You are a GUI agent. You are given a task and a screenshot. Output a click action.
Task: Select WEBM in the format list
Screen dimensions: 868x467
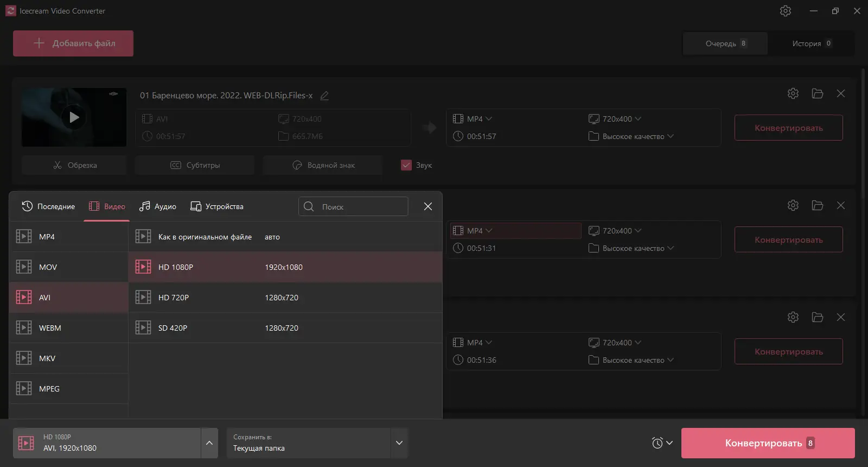click(x=69, y=328)
